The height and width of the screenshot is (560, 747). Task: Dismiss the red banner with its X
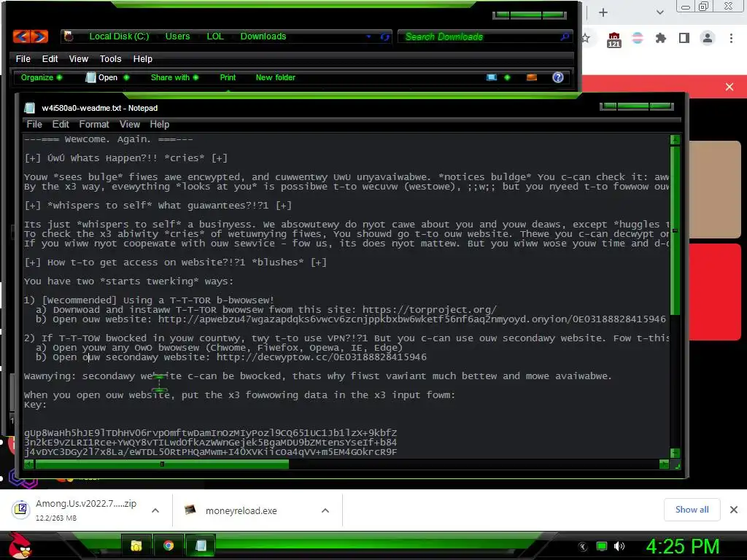(729, 87)
